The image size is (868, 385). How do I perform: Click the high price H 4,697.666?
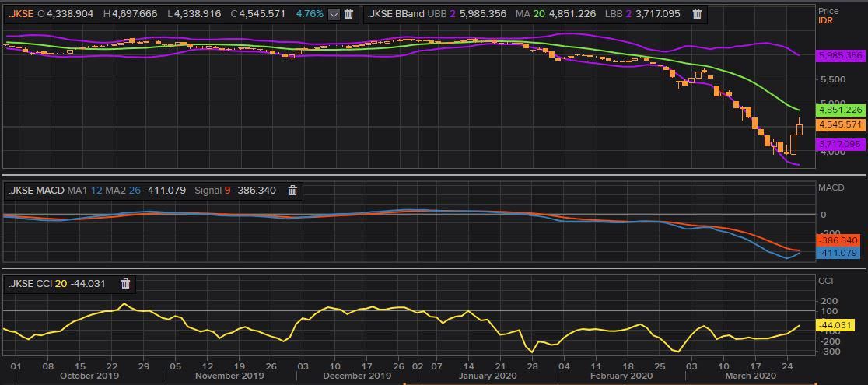[x=131, y=14]
